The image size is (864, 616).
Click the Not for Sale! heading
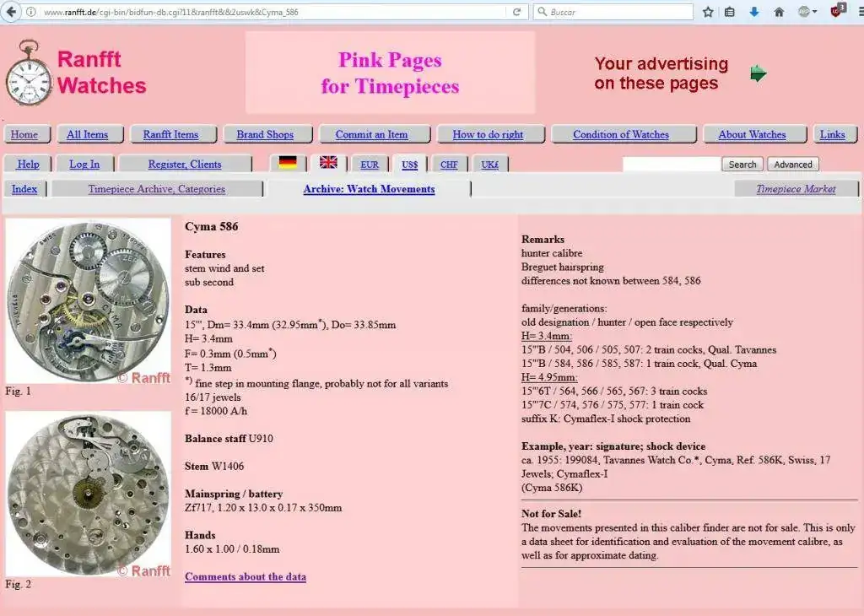[551, 514]
